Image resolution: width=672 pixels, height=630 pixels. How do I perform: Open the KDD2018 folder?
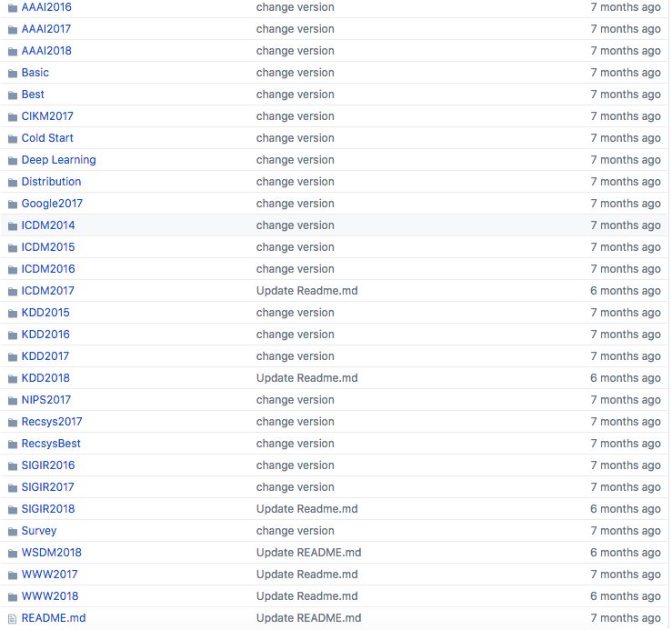[45, 378]
